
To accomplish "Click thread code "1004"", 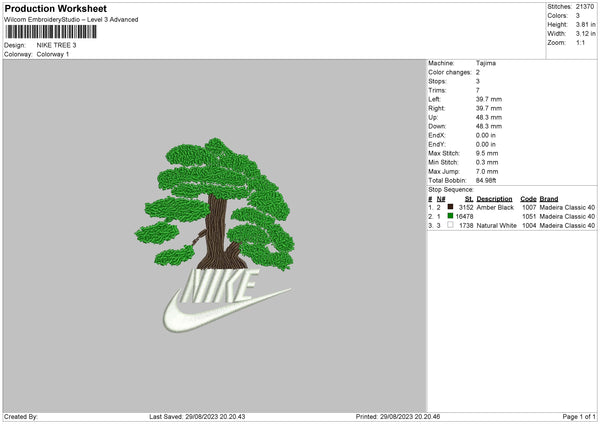I will coord(529,226).
